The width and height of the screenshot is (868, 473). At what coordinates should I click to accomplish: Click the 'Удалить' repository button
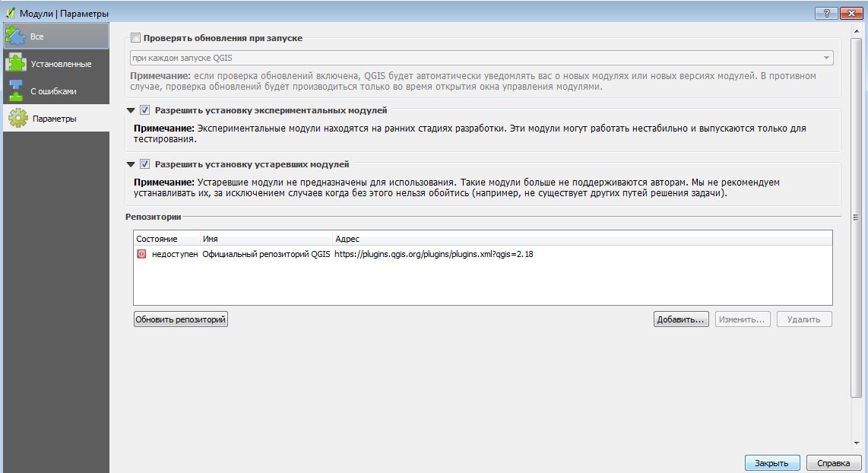tap(804, 319)
